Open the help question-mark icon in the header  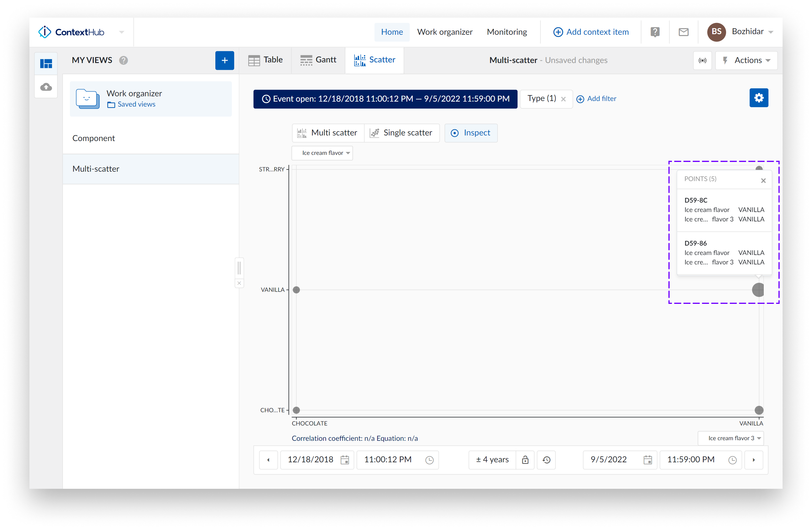point(655,32)
